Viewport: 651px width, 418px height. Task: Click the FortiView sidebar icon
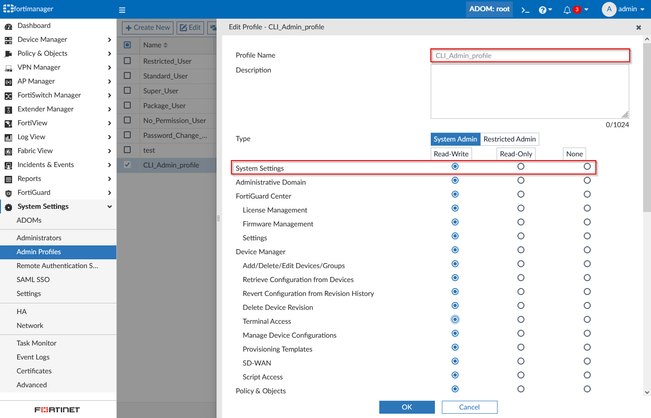[8, 123]
